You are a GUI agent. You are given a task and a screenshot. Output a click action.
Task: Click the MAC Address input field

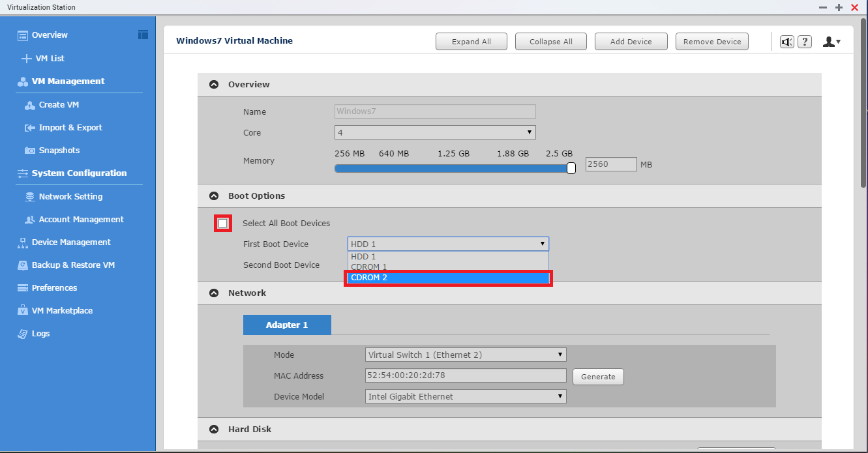pyautogui.click(x=466, y=375)
